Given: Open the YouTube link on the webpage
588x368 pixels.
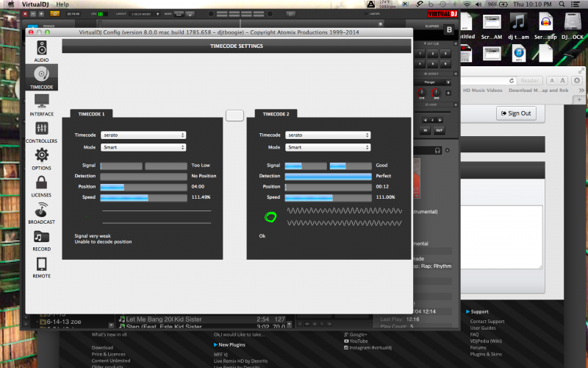Looking at the screenshot, I should (356, 341).
